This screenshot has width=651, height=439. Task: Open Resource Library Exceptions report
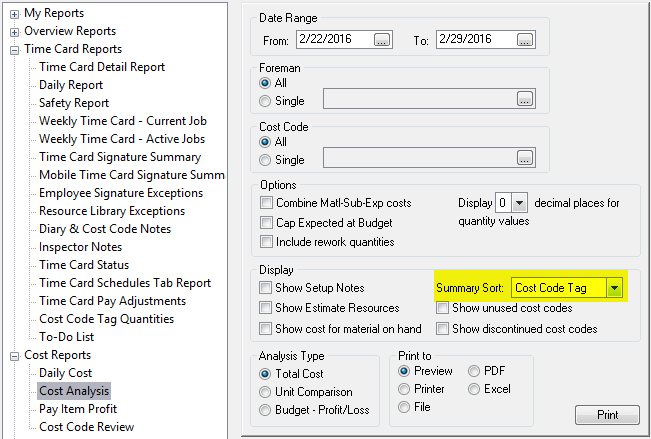pyautogui.click(x=112, y=211)
